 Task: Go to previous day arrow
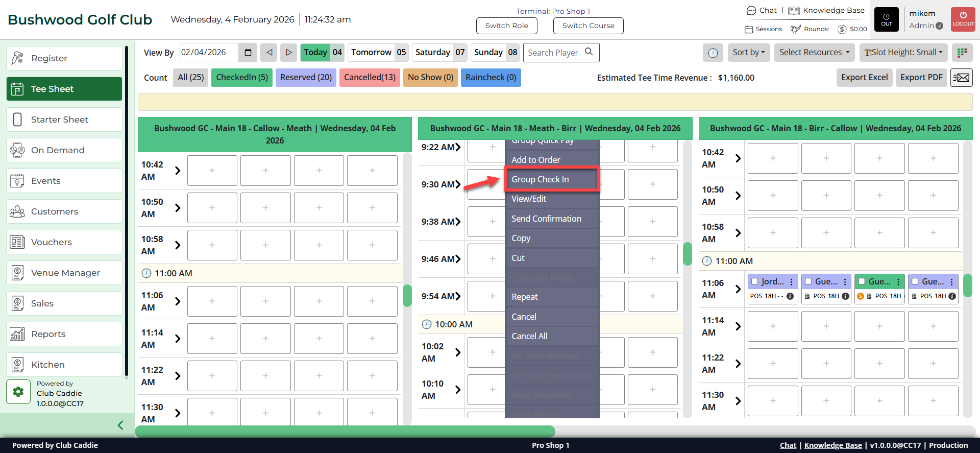269,53
